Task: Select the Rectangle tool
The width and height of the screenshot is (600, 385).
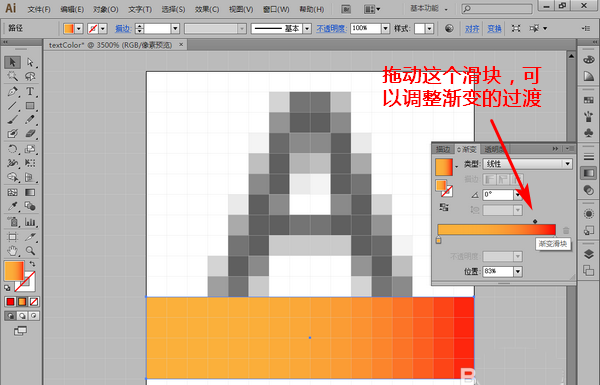Action: pos(30,106)
